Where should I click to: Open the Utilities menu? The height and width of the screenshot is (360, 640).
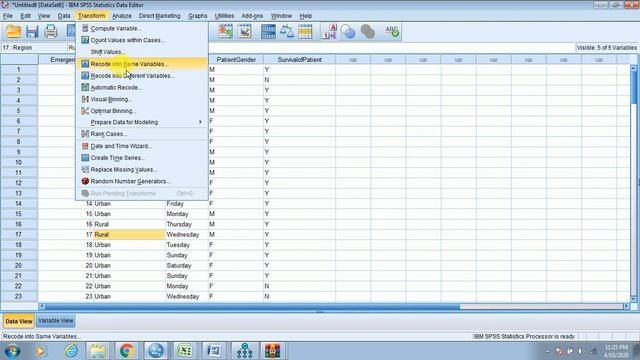[x=224, y=16]
